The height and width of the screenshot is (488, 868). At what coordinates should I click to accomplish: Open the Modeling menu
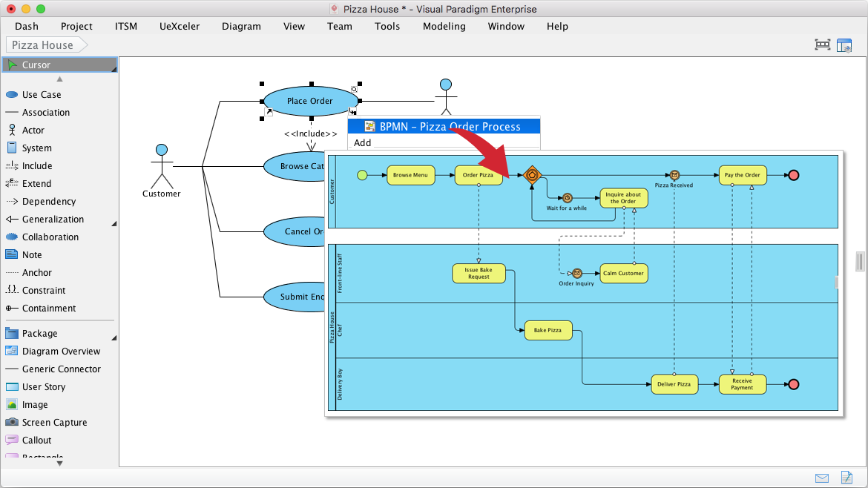(444, 26)
